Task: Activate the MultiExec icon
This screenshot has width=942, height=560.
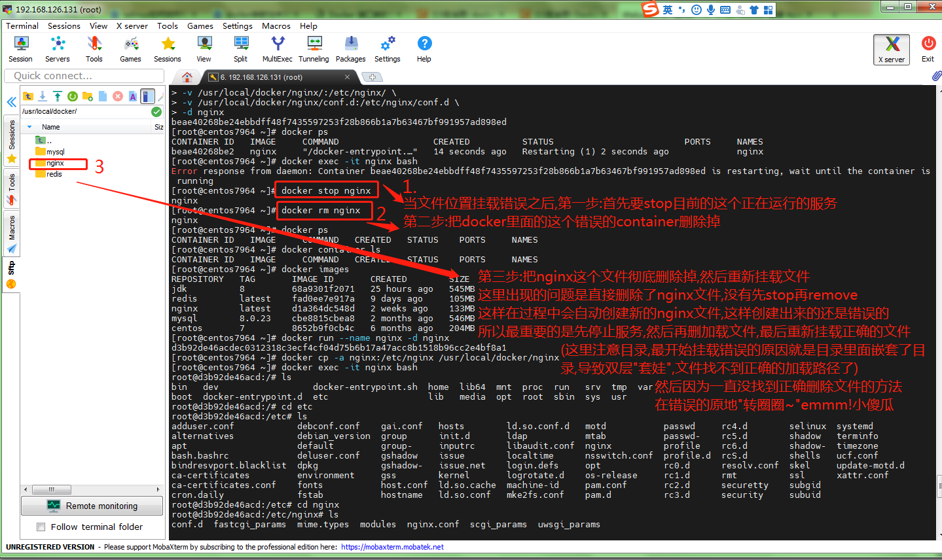Action: pyautogui.click(x=278, y=49)
